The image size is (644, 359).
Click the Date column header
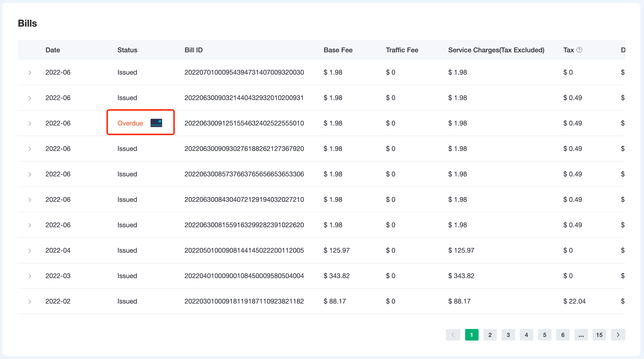(53, 50)
